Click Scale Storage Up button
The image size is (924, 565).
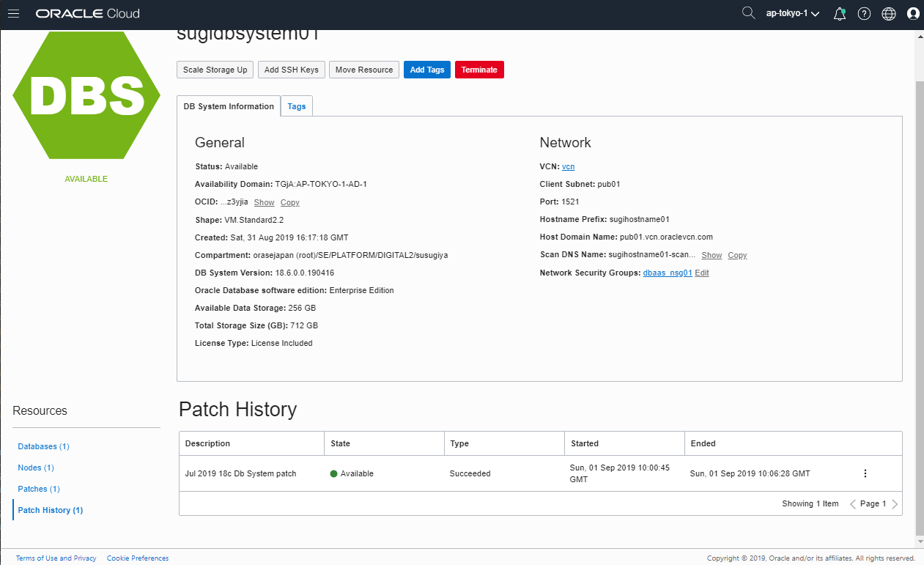tap(215, 70)
